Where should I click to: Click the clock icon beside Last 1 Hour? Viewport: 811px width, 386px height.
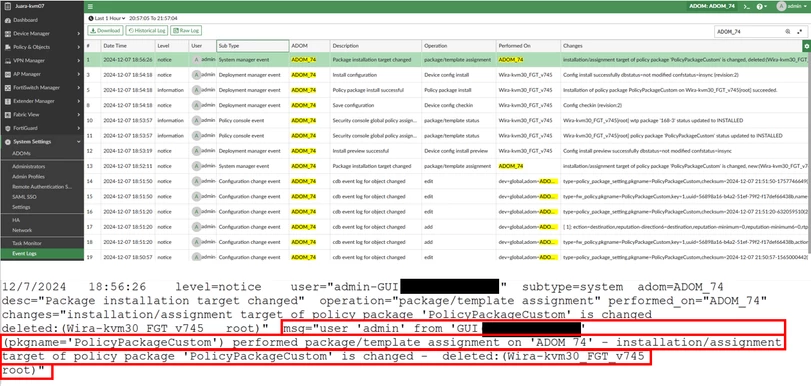[x=91, y=18]
